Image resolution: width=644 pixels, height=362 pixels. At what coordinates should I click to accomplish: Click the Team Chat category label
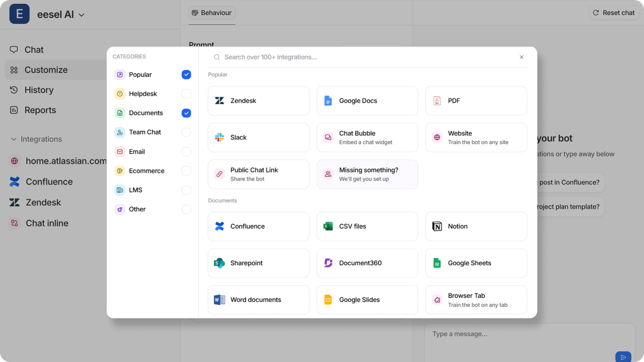click(x=145, y=132)
